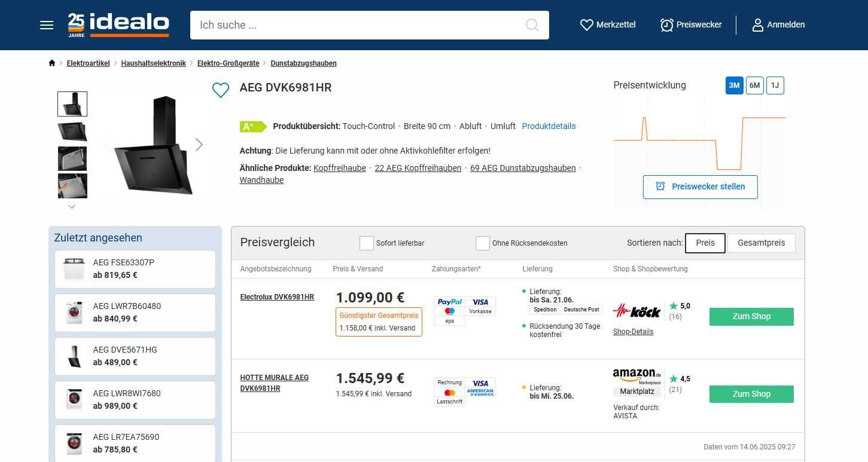Open the Dunstabzugshauben breadcrumb
The height and width of the screenshot is (462, 868).
(304, 63)
